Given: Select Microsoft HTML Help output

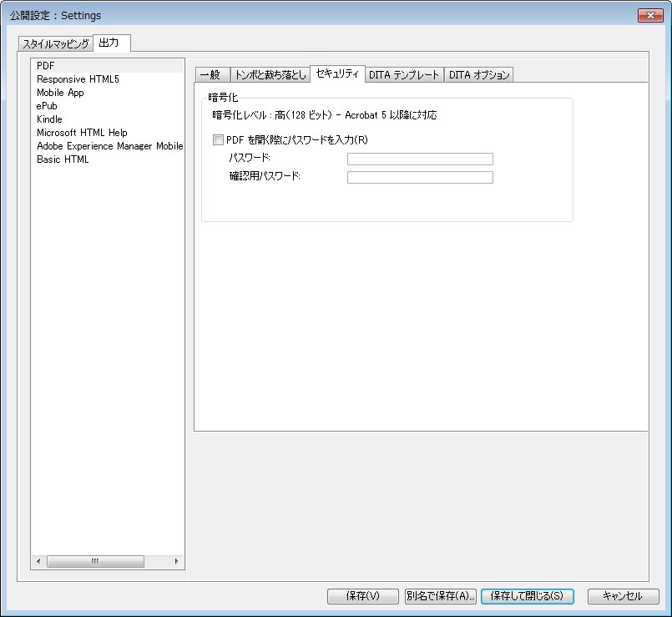Looking at the screenshot, I should coord(80,133).
